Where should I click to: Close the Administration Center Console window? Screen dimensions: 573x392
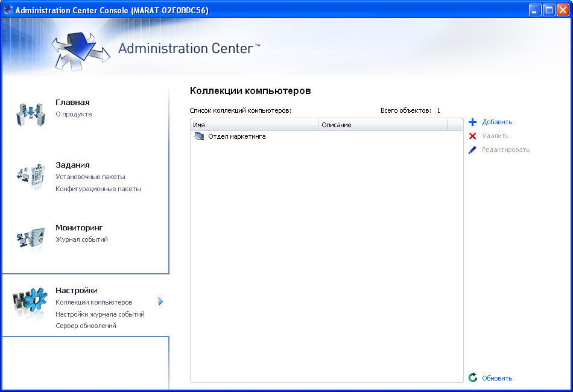pyautogui.click(x=563, y=10)
